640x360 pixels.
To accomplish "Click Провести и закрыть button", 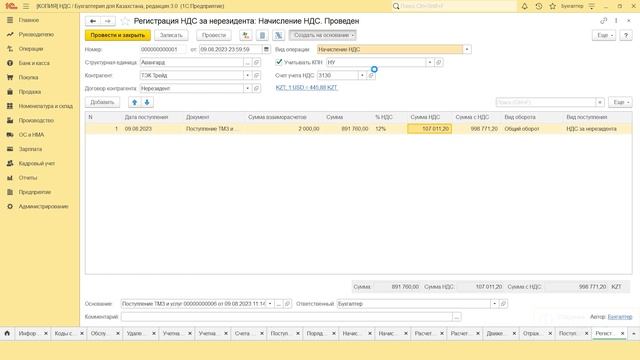I will pyautogui.click(x=118, y=36).
